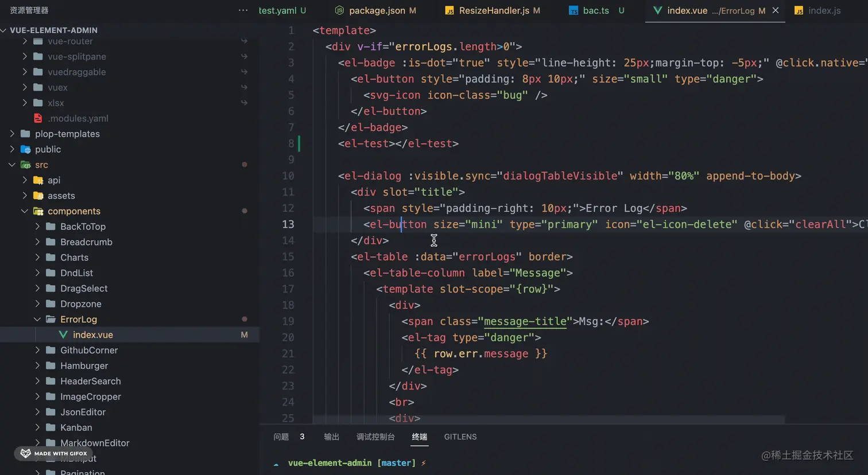Image resolution: width=868 pixels, height=475 pixels.
Task: Click the Charts folder icon
Action: [x=51, y=258]
